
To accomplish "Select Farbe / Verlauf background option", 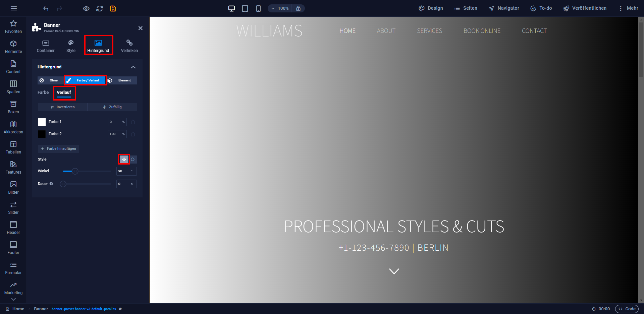I will pyautogui.click(x=85, y=80).
